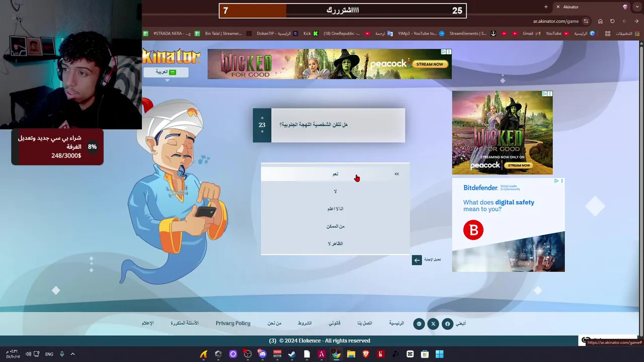Click STREAM NOW on the side Wicked ad
The width and height of the screenshot is (644, 362).
point(518,165)
